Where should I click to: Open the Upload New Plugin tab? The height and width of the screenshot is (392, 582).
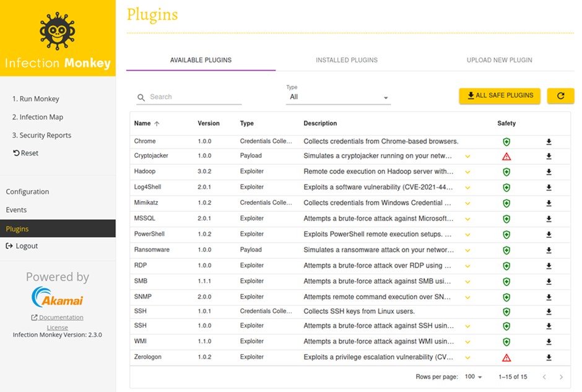[x=499, y=60]
